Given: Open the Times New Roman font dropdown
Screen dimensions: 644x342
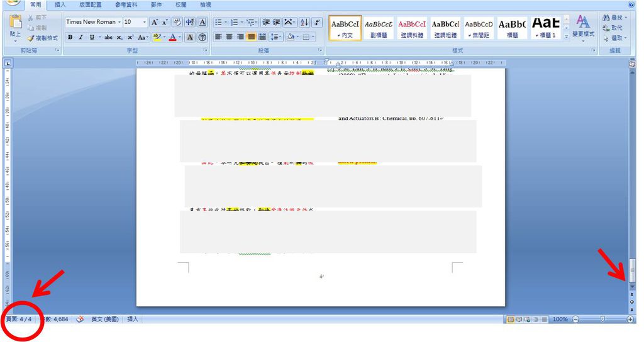Looking at the screenshot, I should pos(119,22).
